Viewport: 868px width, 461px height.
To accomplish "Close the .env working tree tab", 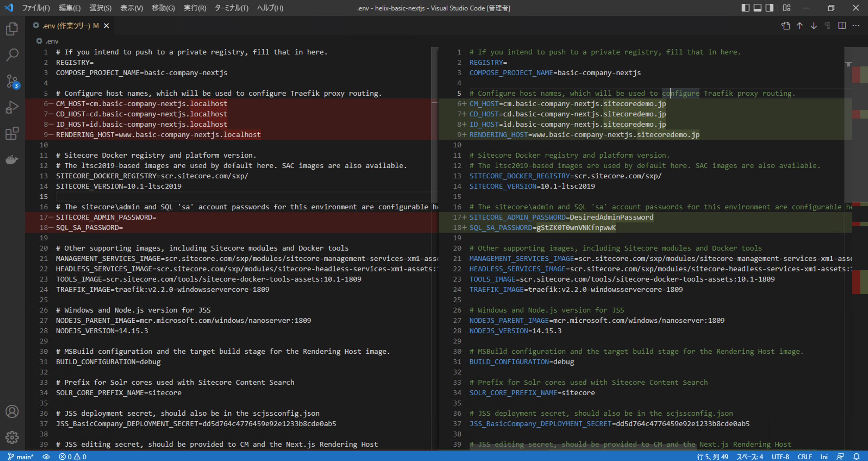I will [106, 26].
